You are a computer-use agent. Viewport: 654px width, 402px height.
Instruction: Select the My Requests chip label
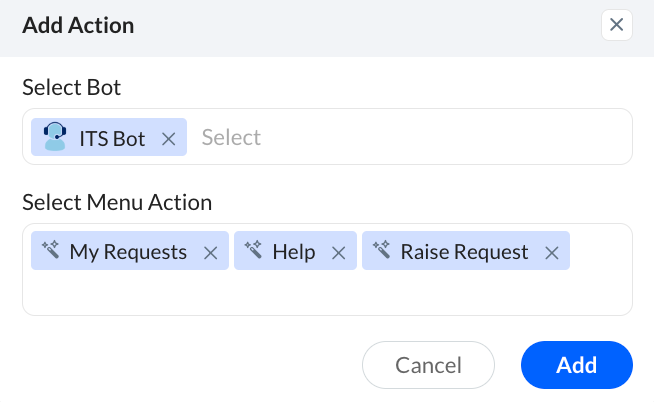[128, 252]
